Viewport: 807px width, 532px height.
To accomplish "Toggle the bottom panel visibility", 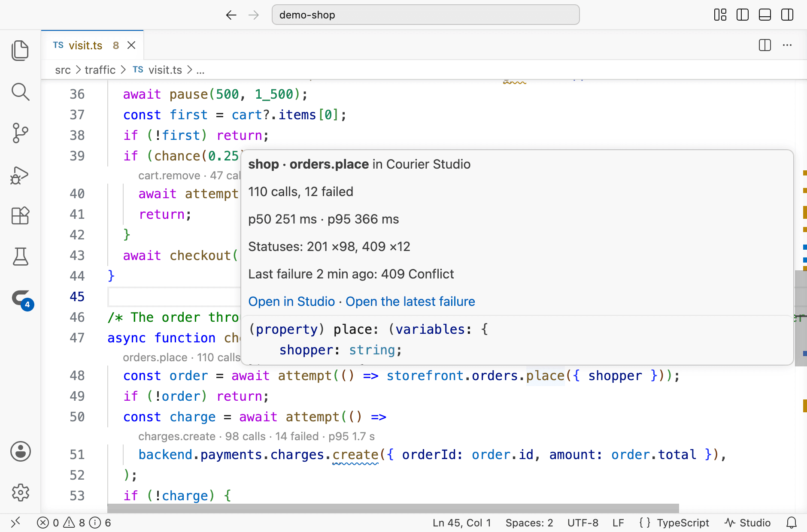I will point(765,15).
